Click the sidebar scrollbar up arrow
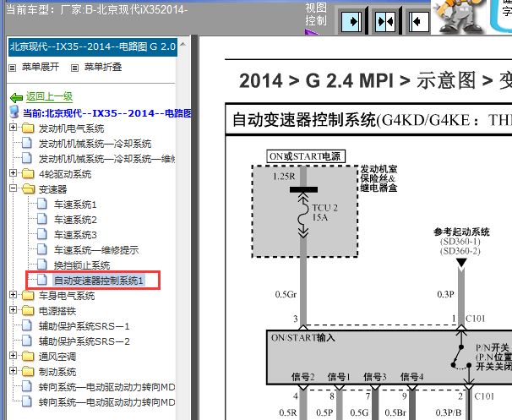This screenshot has width=512, height=420. [x=182, y=44]
